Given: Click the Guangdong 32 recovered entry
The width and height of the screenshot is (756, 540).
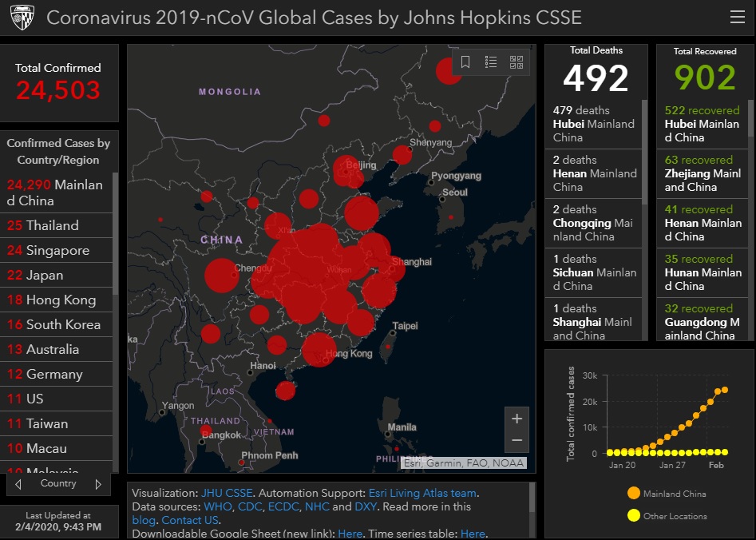Looking at the screenshot, I should tap(703, 320).
